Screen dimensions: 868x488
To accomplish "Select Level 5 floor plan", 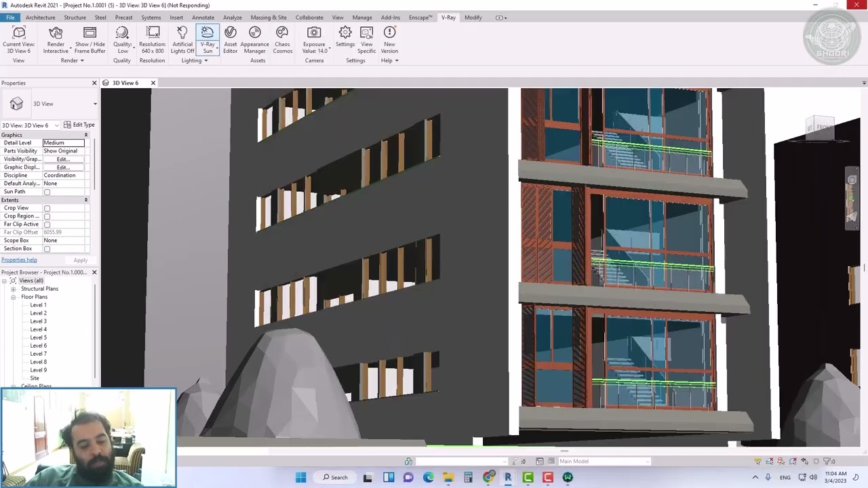I will click(x=38, y=338).
